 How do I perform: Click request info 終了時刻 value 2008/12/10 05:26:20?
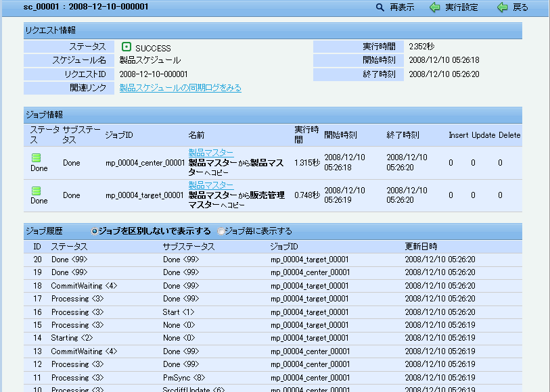pyautogui.click(x=444, y=74)
